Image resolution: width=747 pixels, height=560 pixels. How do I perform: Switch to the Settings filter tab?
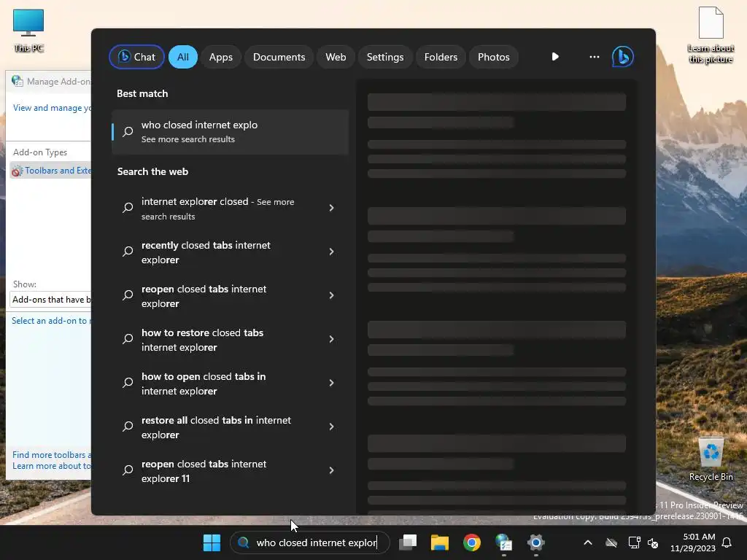385,57
